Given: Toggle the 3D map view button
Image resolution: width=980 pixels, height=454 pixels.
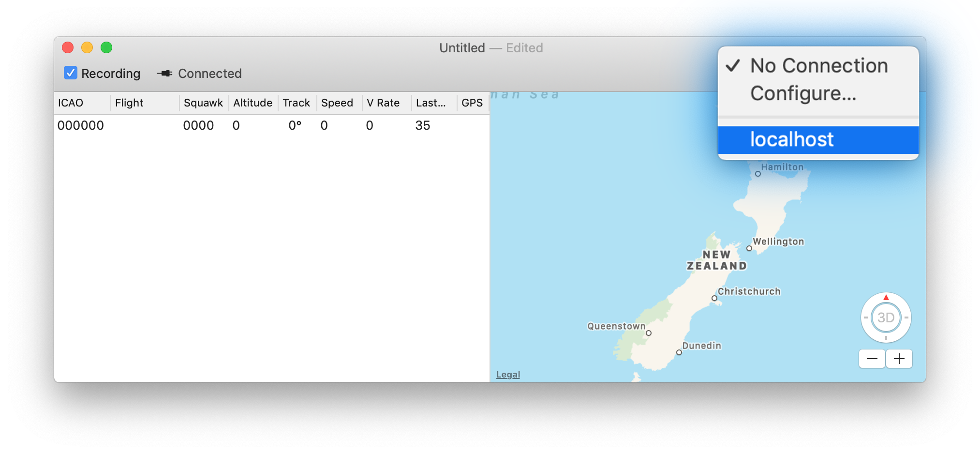Looking at the screenshot, I should coord(886,318).
